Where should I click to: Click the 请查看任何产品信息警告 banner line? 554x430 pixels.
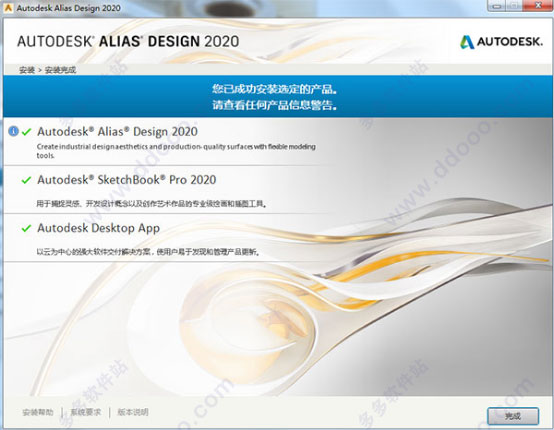tap(275, 105)
